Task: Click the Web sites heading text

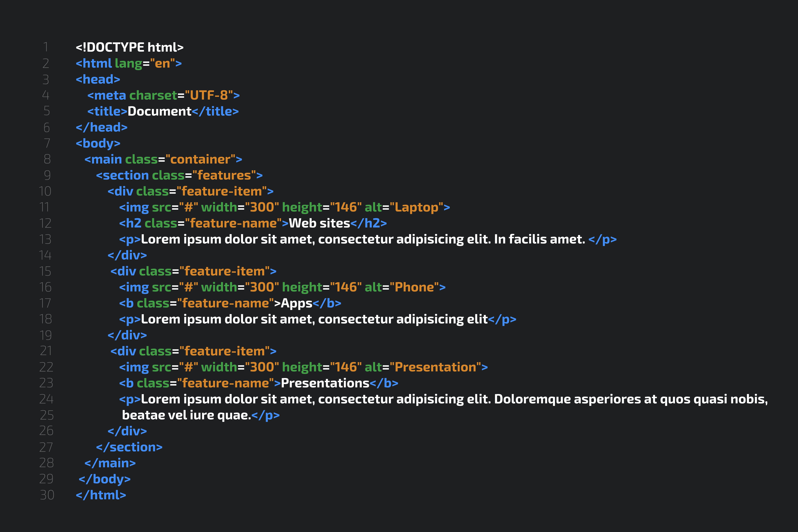Action: pos(319,223)
